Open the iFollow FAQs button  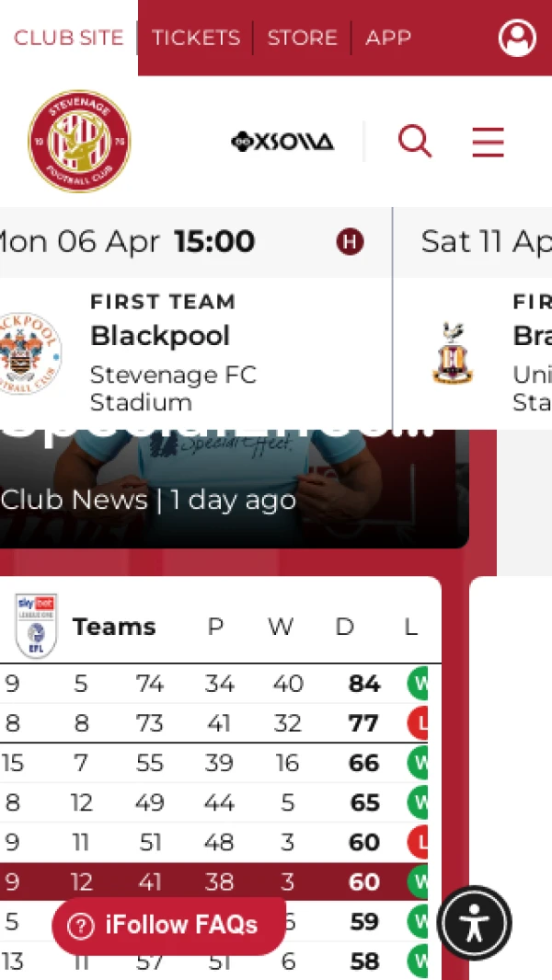[x=168, y=925]
